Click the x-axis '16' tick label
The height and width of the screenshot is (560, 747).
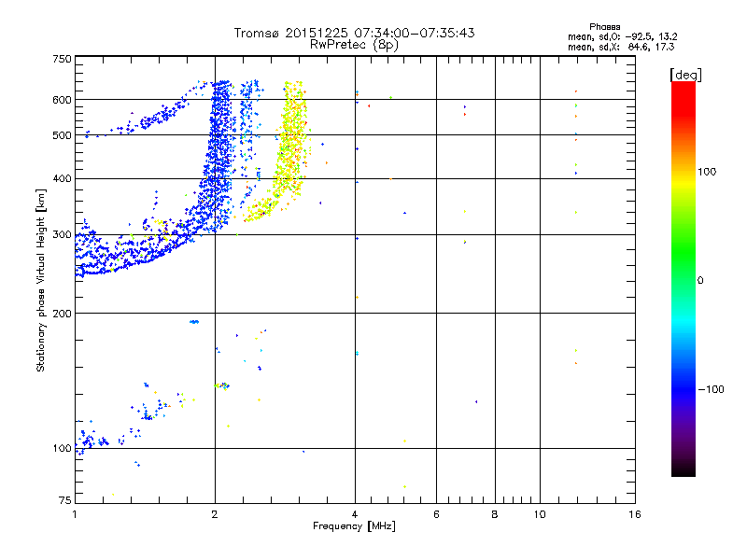click(635, 514)
